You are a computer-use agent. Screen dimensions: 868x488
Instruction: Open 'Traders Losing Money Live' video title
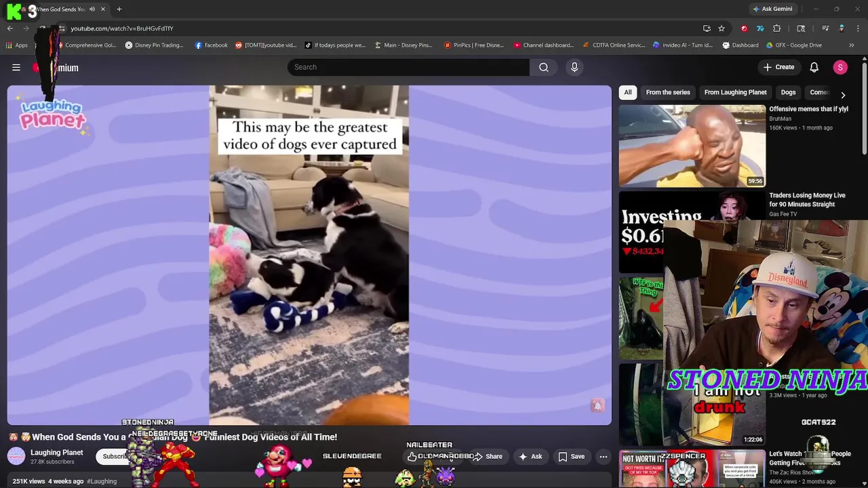(x=807, y=200)
